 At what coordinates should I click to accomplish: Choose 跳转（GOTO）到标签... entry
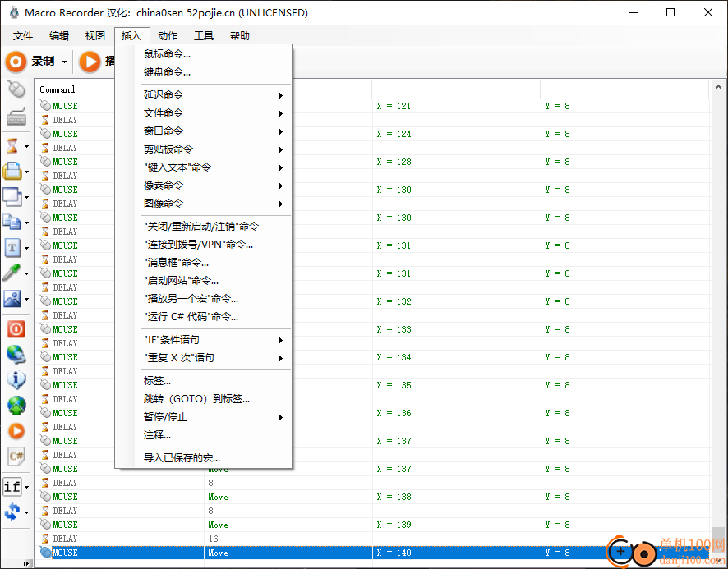coord(203,399)
